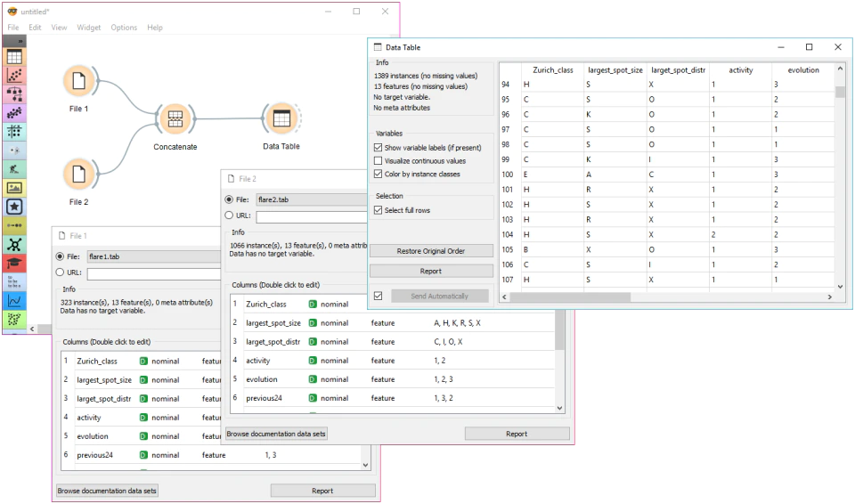The width and height of the screenshot is (855, 504).
Task: Click the File 1 window document icon
Action: click(x=61, y=236)
